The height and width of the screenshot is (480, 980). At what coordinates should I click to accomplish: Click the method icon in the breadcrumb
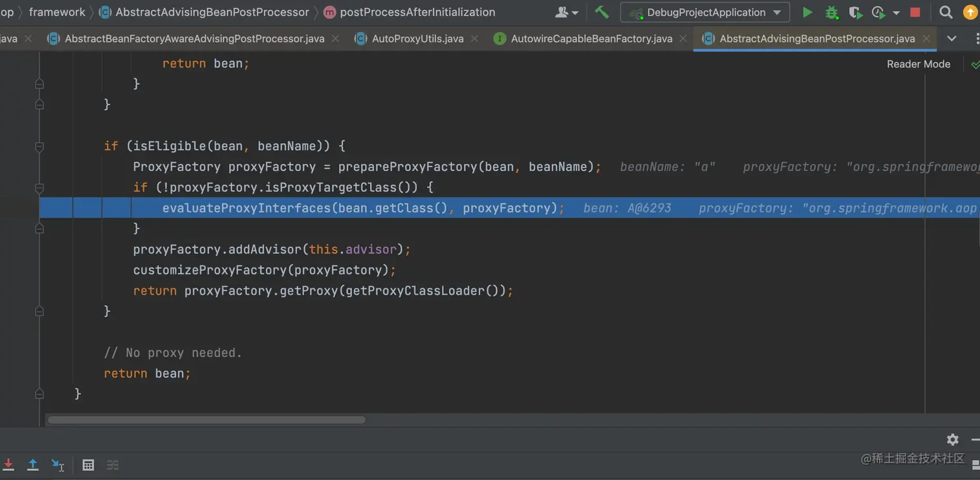pyautogui.click(x=329, y=12)
